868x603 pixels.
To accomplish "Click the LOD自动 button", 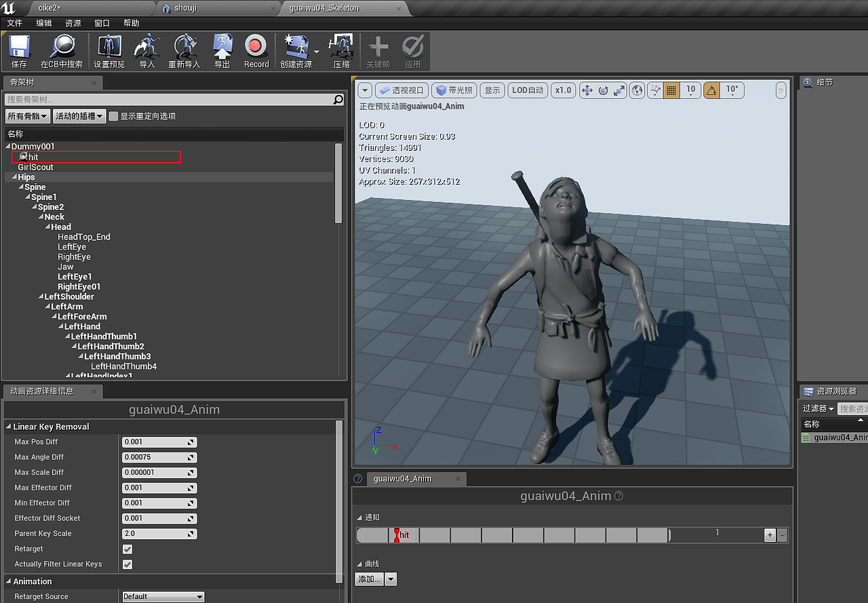I will (528, 90).
